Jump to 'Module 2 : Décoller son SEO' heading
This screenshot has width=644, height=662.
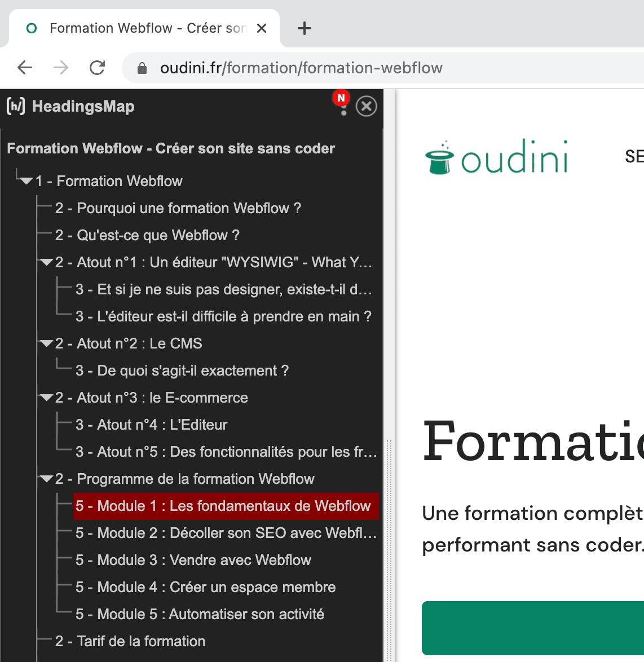coord(226,533)
